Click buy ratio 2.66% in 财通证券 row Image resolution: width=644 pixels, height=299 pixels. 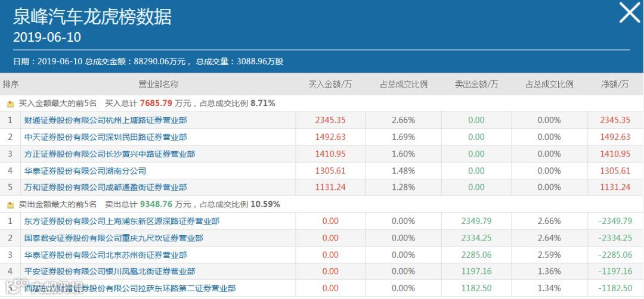[x=403, y=120]
